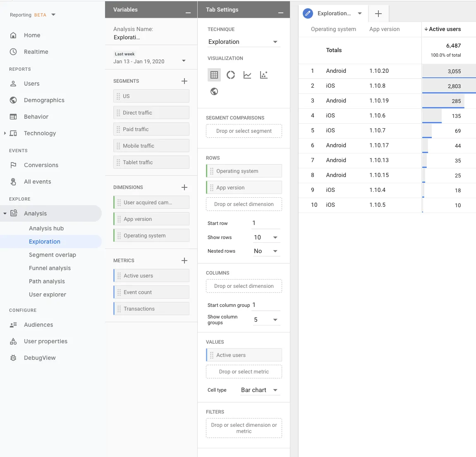Select the table visualization icon
Screen dimensions: 476x457
coord(214,75)
